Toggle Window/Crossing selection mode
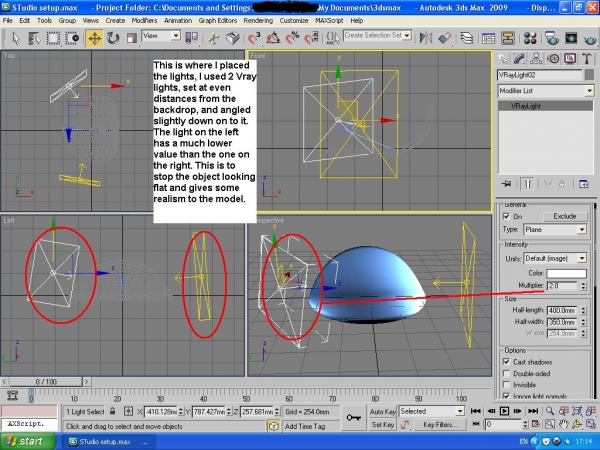This screenshot has height=450, width=600. [72, 38]
